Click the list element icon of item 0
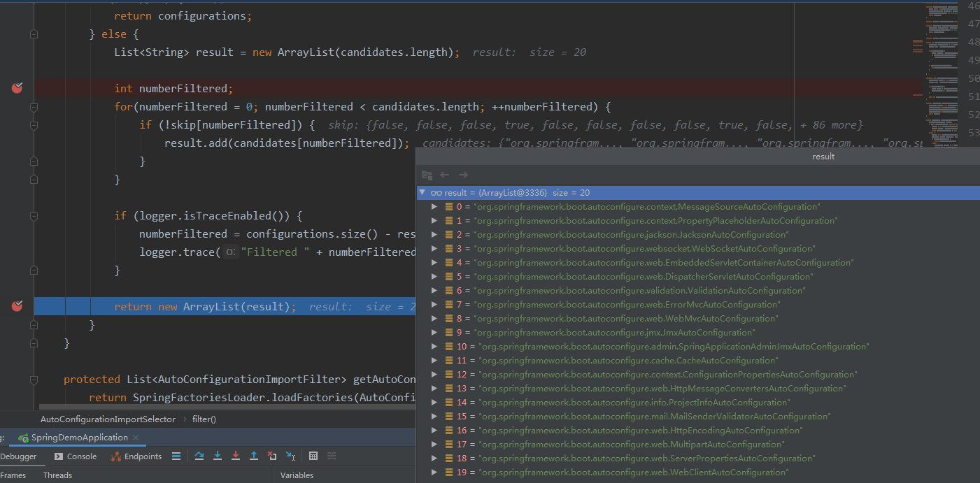Screen dimensions: 980x483 click(x=448, y=207)
